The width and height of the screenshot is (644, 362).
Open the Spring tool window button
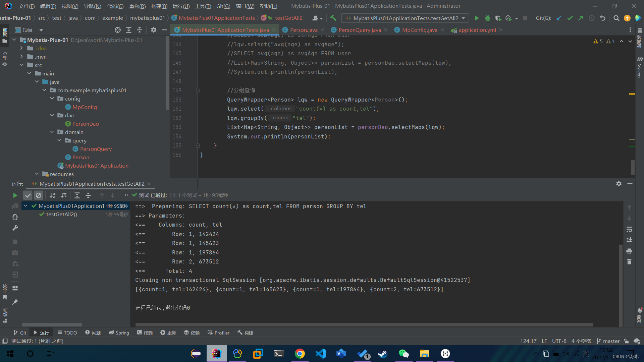point(119,333)
